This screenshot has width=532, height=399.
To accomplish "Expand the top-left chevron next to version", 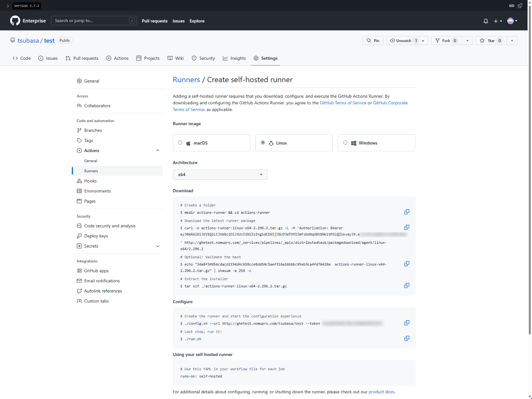I will click(x=8, y=6).
